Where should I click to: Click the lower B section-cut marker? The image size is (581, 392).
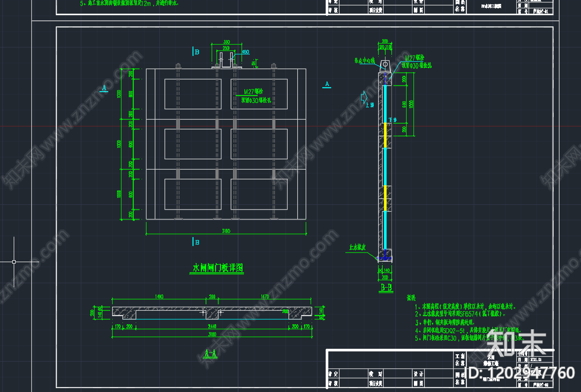click(196, 242)
